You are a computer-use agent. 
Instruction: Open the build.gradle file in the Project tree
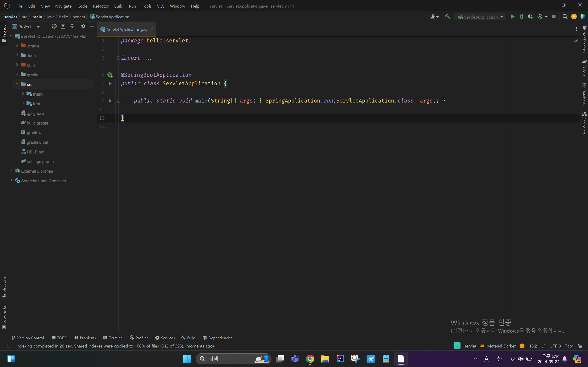pos(37,123)
